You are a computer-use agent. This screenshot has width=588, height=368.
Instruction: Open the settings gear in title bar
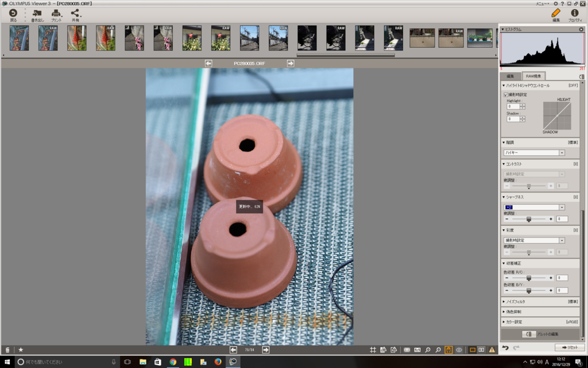[x=556, y=3]
